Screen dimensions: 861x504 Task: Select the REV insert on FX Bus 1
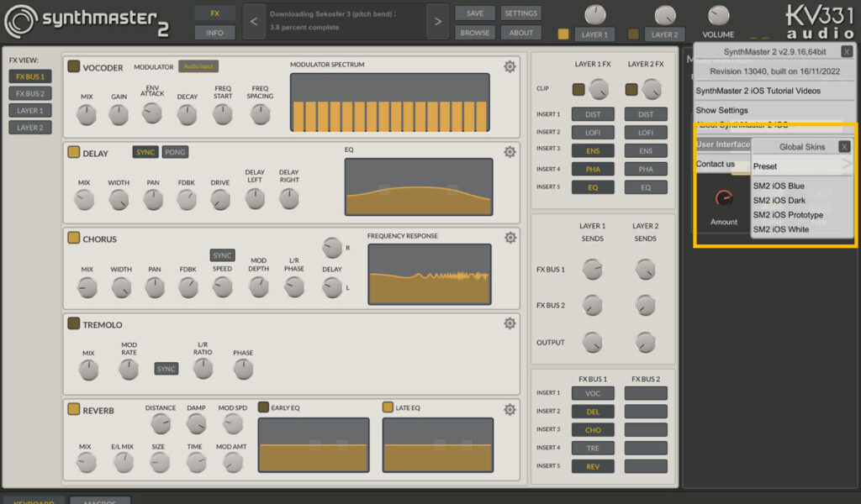click(593, 465)
